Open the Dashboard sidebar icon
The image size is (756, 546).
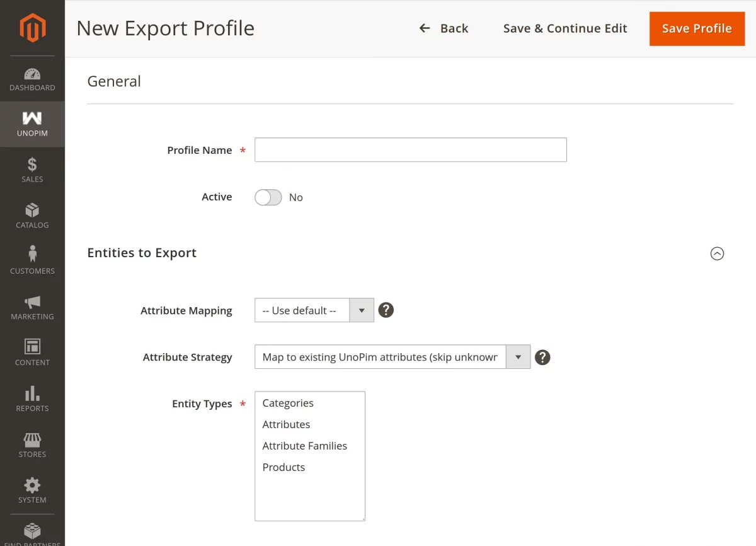click(32, 79)
